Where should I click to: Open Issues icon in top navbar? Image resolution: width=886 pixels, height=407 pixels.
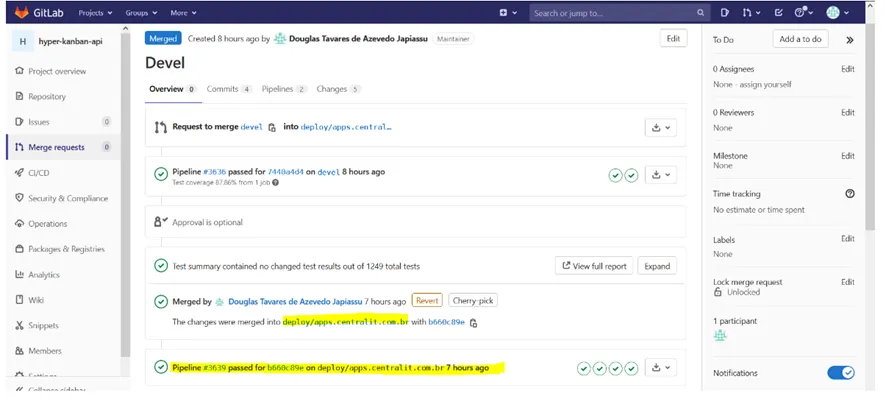coord(726,12)
